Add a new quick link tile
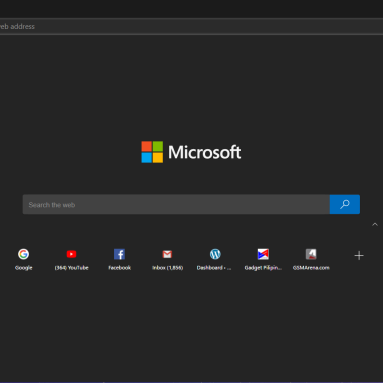 (x=359, y=256)
